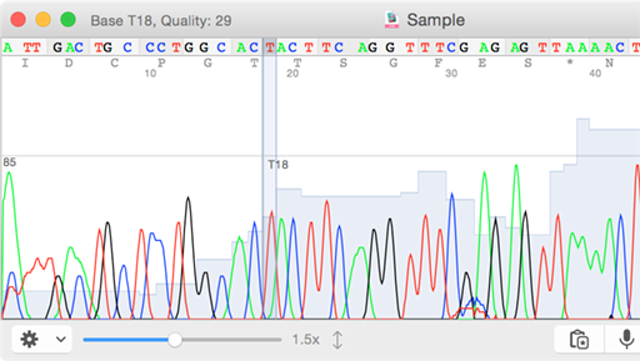640x361 pixels.
Task: Select amino acid D in translation row
Action: tap(69, 63)
